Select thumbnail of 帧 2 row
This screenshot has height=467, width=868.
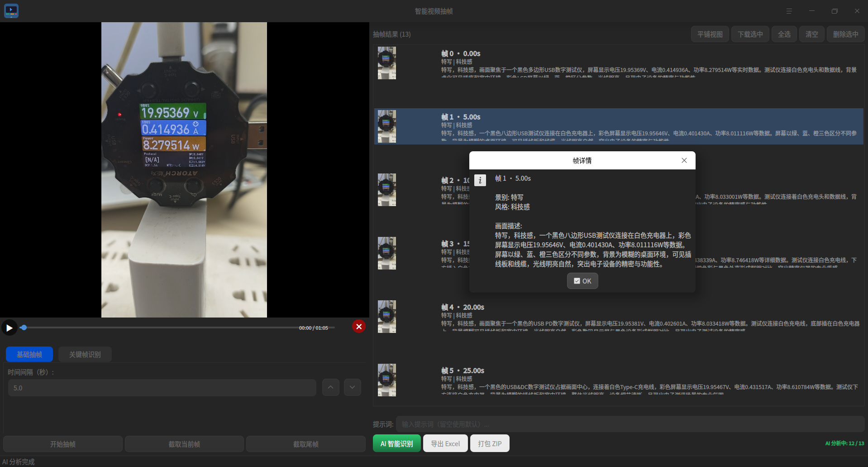pyautogui.click(x=387, y=190)
